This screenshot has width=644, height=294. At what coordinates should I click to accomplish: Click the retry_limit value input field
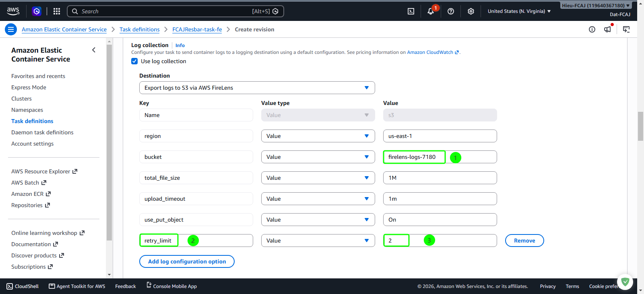440,241
